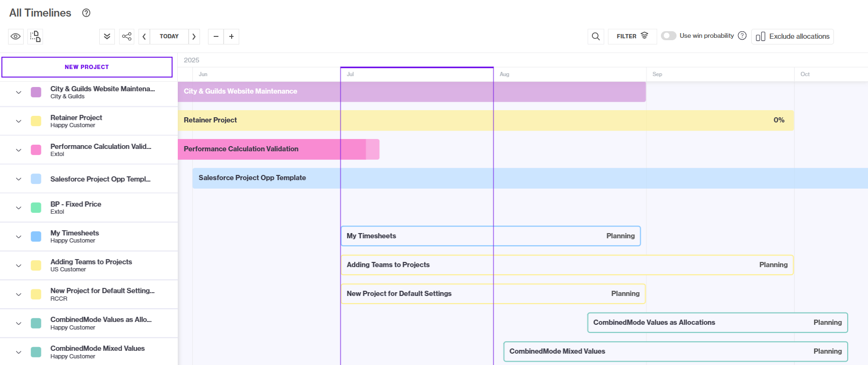Image resolution: width=868 pixels, height=365 pixels.
Task: Enable the Use win probability switch
Action: pyautogui.click(x=668, y=35)
